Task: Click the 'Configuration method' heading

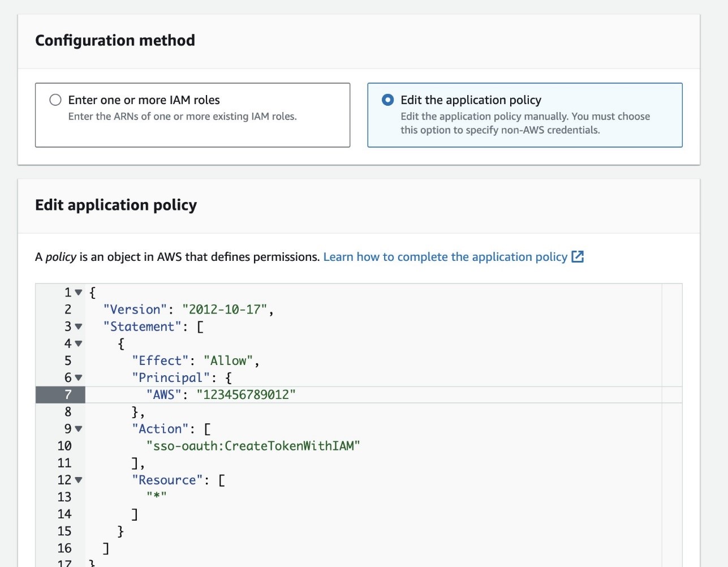Action: [115, 40]
